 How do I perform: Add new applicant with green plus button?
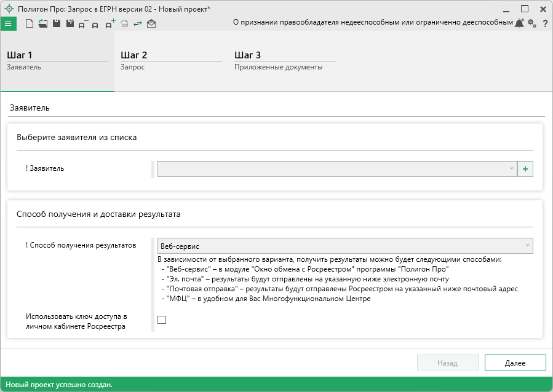pos(525,168)
